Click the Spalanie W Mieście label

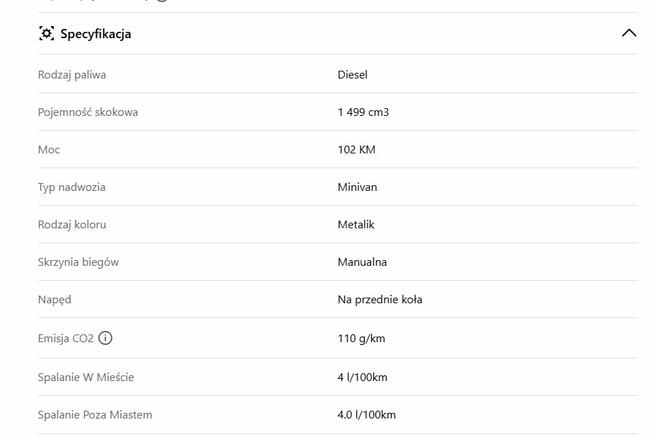(86, 377)
